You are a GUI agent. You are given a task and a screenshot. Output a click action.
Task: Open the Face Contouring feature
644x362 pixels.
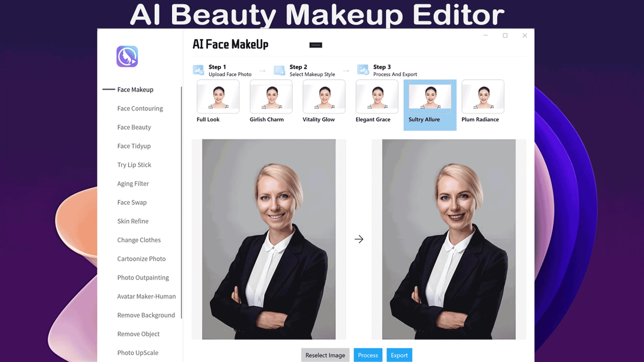coord(140,108)
